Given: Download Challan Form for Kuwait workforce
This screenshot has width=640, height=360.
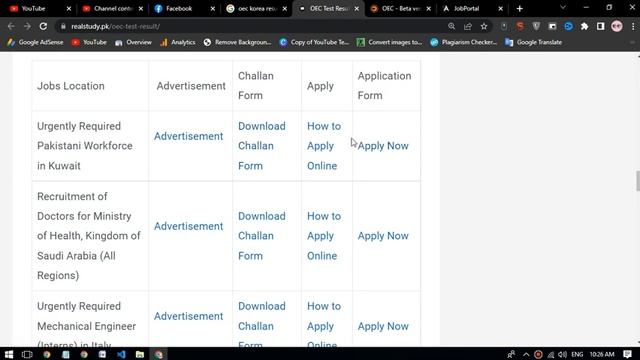Looking at the screenshot, I should (262, 146).
